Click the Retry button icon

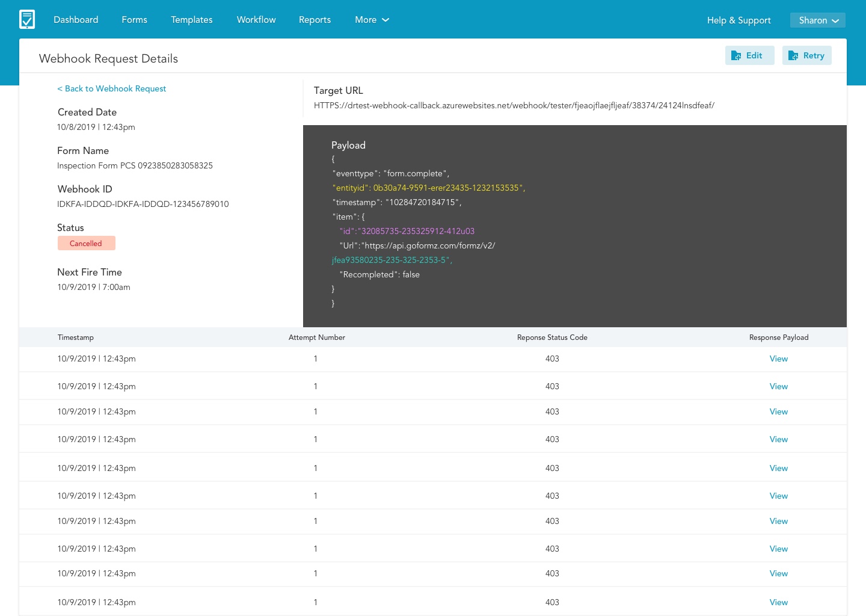793,56
